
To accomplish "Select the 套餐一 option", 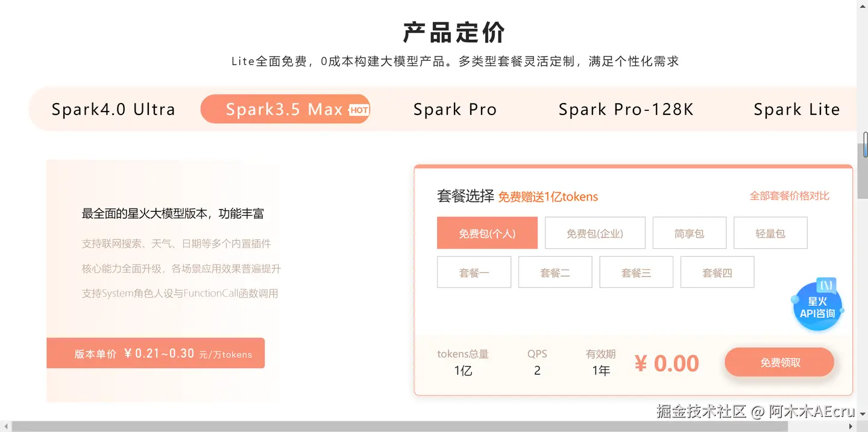I will (x=474, y=272).
